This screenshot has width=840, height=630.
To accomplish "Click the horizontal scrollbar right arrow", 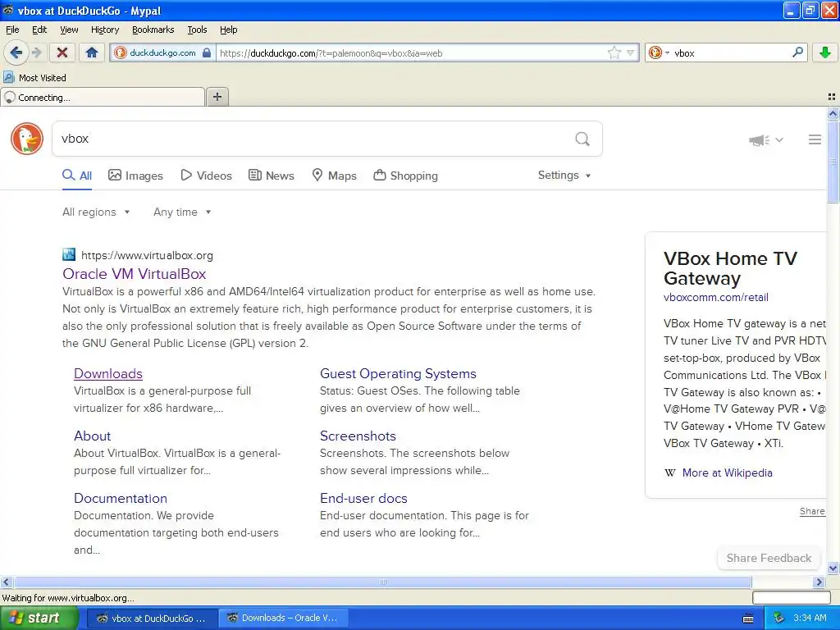I will [819, 582].
